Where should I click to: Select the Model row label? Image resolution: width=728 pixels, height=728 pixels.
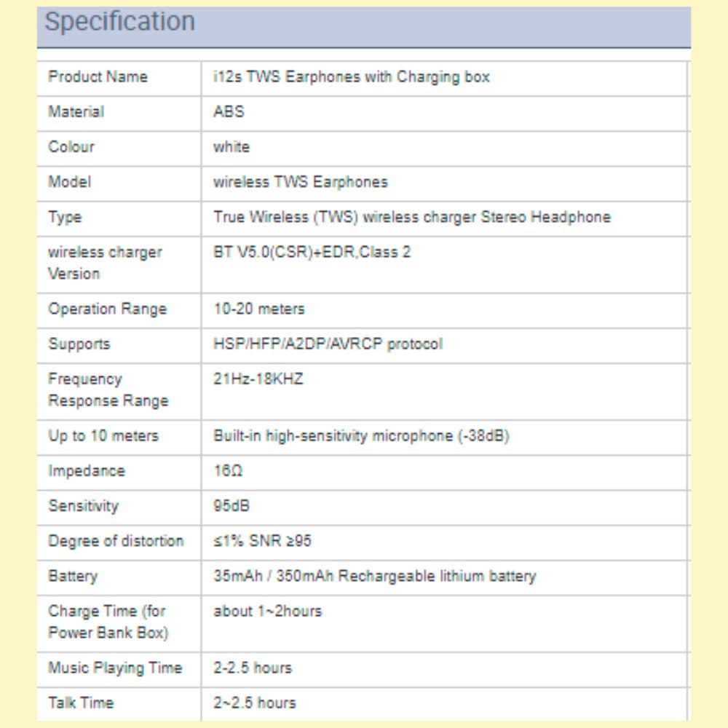tap(70, 182)
